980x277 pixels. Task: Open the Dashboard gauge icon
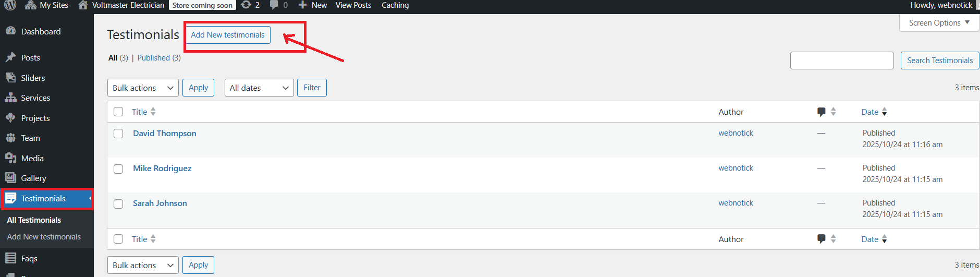10,31
